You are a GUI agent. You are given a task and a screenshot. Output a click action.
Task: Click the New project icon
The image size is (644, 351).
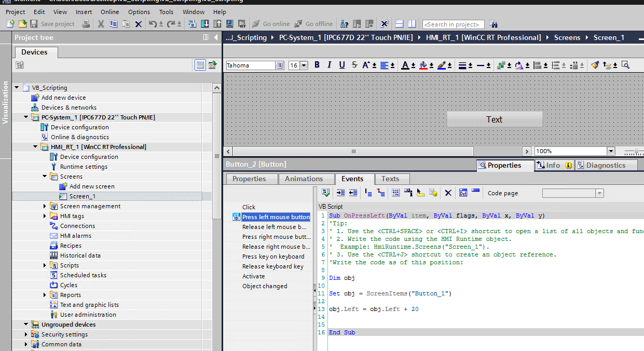pos(11,24)
